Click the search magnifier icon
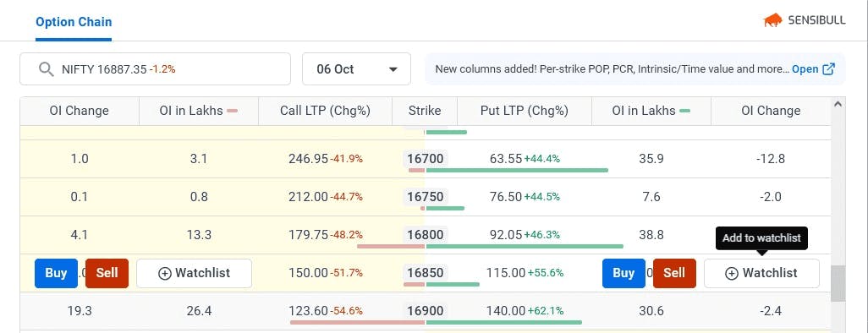 click(x=46, y=69)
